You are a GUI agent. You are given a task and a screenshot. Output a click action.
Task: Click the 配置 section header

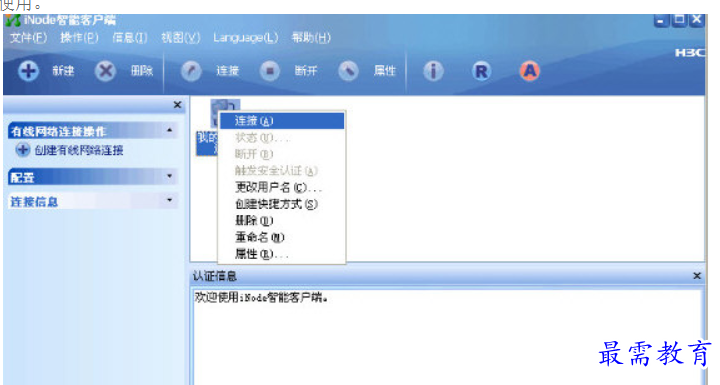pos(92,177)
